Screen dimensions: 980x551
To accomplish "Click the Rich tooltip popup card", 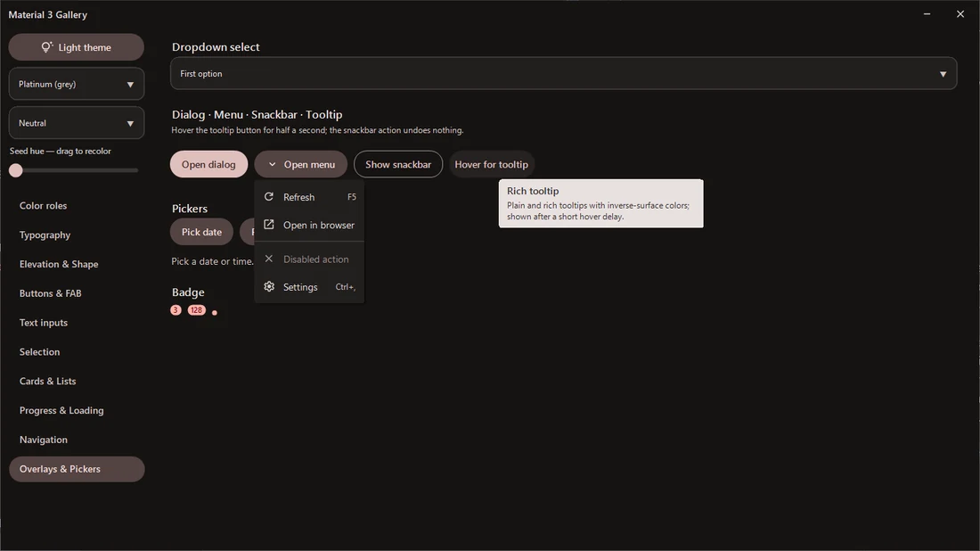I will 600,203.
